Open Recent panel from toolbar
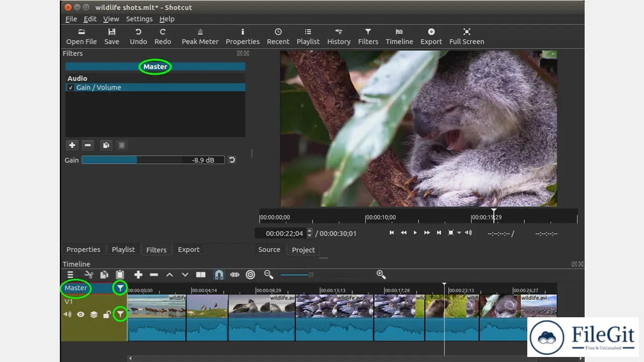Image resolution: width=644 pixels, height=362 pixels. coord(278,37)
